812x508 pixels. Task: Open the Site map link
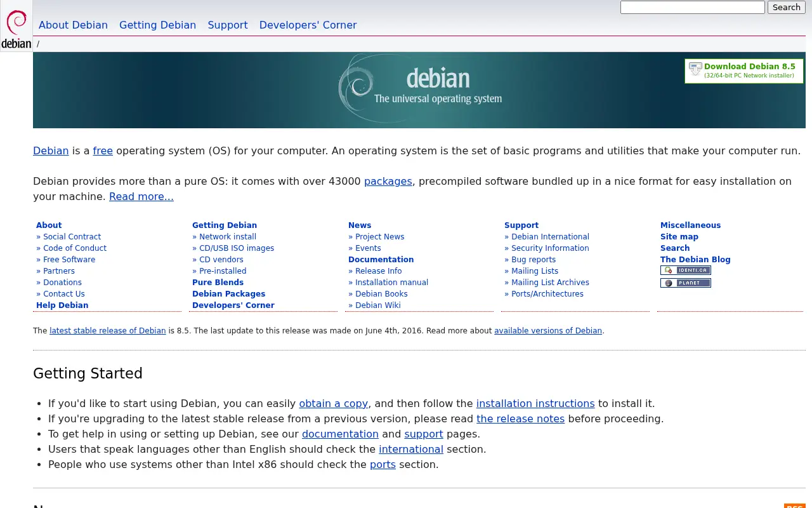coord(679,237)
